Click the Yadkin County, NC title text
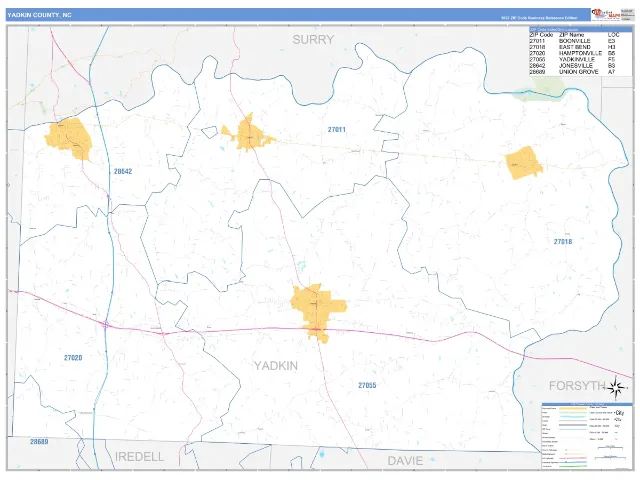Image resolution: width=640 pixels, height=480 pixels. coord(39,15)
